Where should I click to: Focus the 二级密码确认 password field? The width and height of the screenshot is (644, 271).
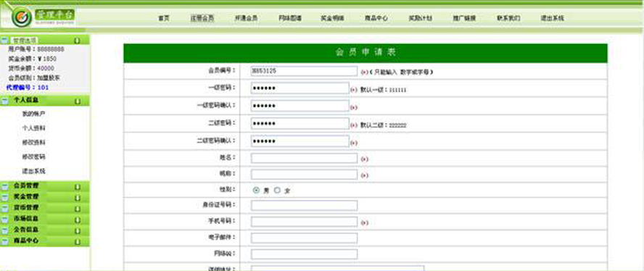[300, 141]
